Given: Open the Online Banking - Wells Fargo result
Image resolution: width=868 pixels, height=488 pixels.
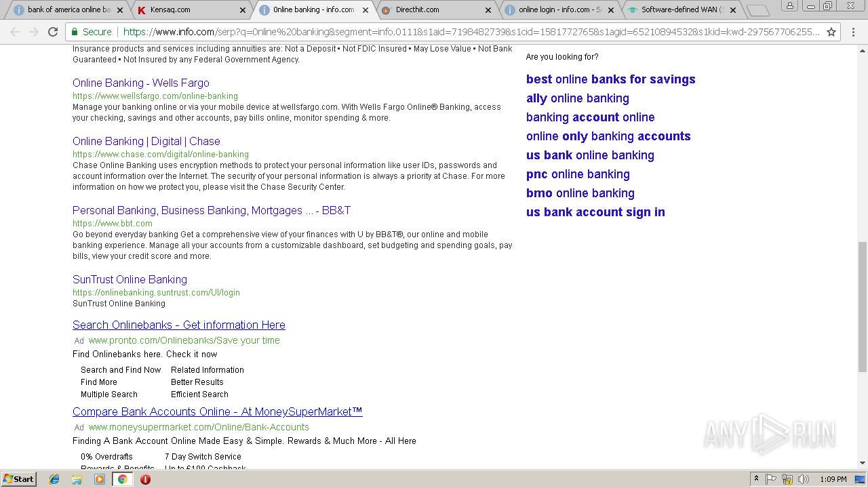Looking at the screenshot, I should (x=141, y=83).
